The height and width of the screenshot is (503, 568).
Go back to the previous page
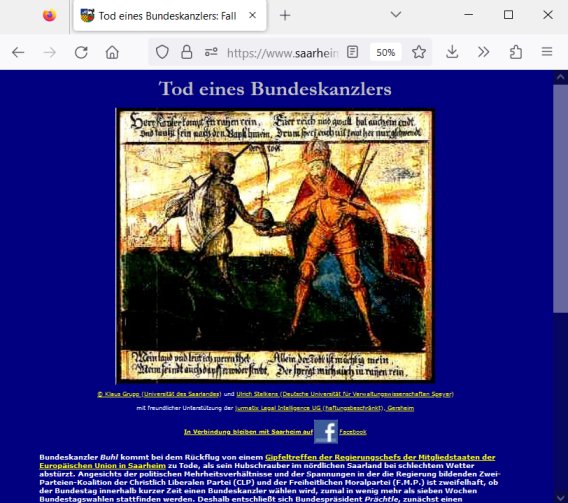[x=18, y=53]
